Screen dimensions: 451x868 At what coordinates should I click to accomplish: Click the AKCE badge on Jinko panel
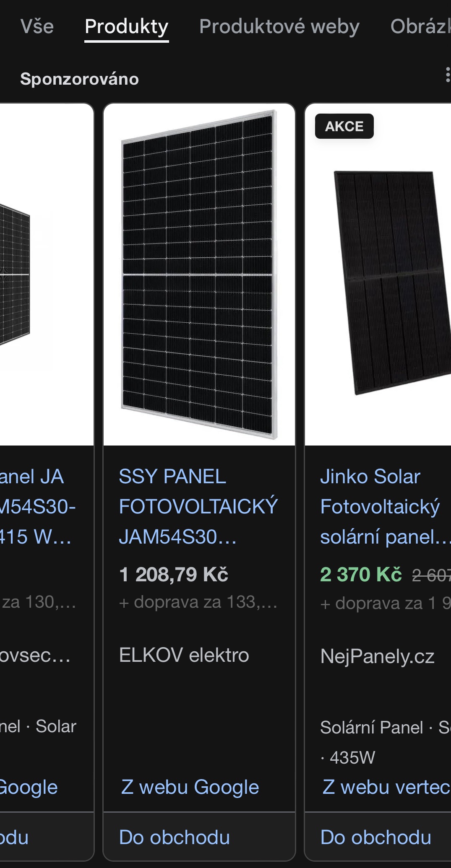pos(344,126)
